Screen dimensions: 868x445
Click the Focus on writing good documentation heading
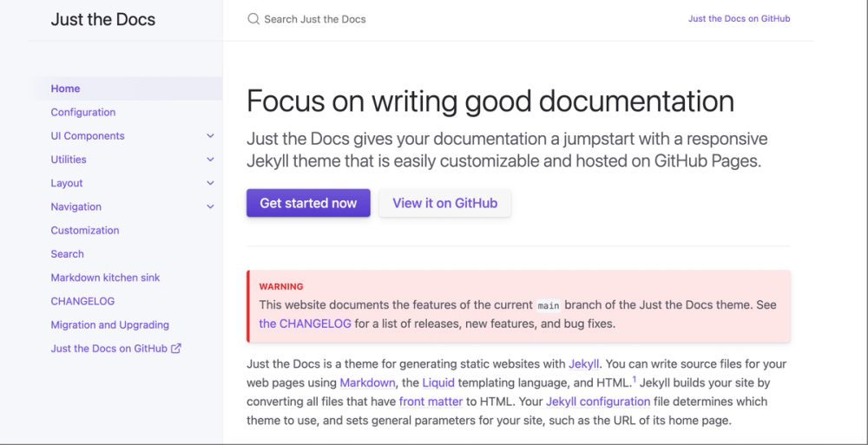(490, 101)
